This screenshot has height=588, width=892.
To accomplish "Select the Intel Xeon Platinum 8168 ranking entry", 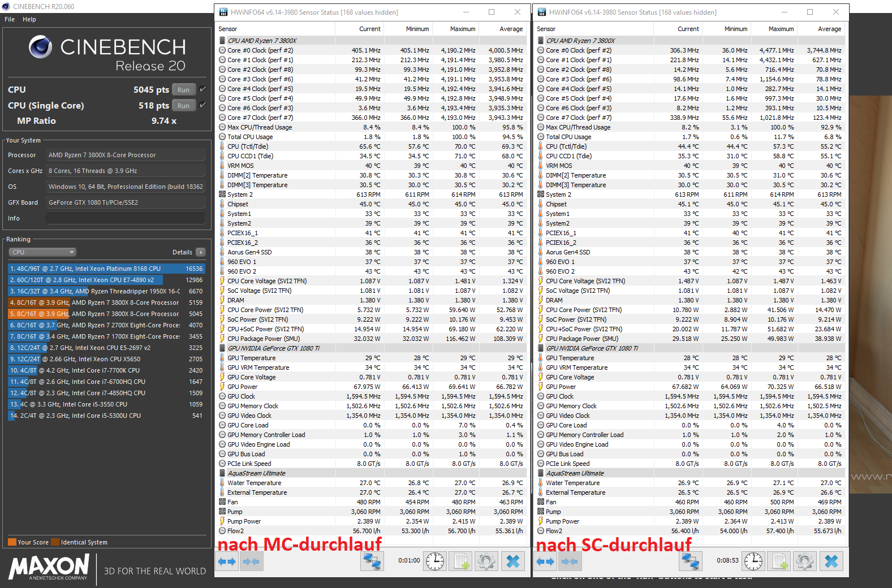I will pos(106,269).
